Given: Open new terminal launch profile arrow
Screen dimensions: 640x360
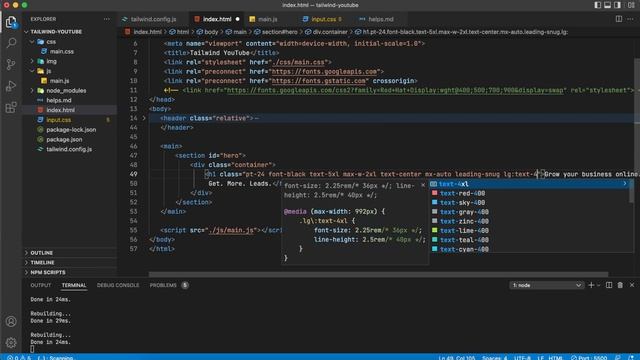Looking at the screenshot, I should pyautogui.click(x=599, y=285).
